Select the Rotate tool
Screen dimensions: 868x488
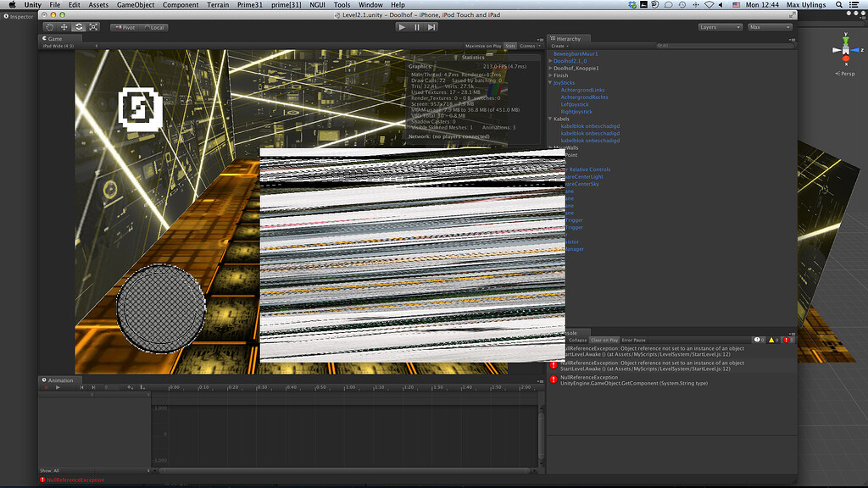pyautogui.click(x=79, y=26)
